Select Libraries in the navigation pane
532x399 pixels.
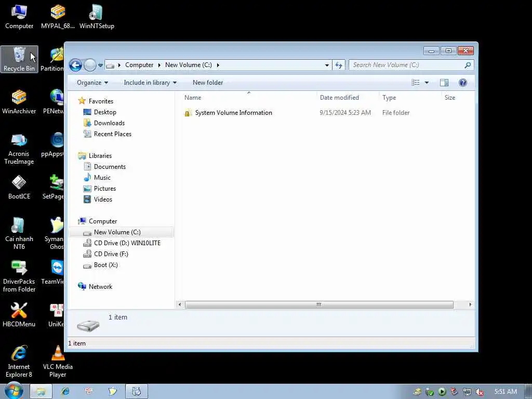coord(100,156)
